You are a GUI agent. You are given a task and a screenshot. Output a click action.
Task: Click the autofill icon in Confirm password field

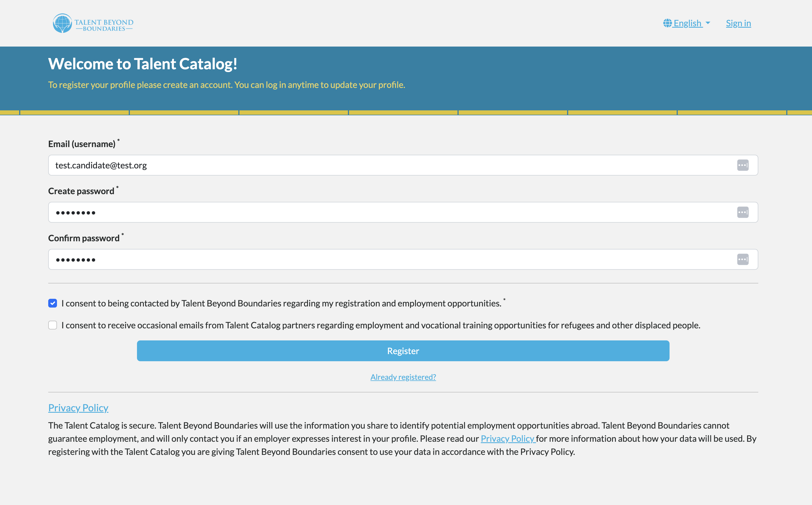tap(743, 259)
